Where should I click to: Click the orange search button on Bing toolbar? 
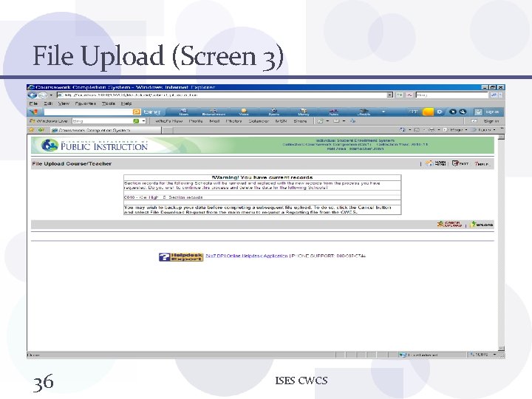(x=137, y=112)
